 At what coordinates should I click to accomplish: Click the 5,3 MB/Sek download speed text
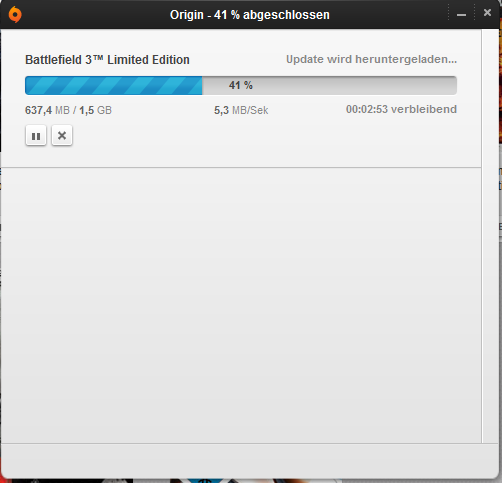coord(241,110)
